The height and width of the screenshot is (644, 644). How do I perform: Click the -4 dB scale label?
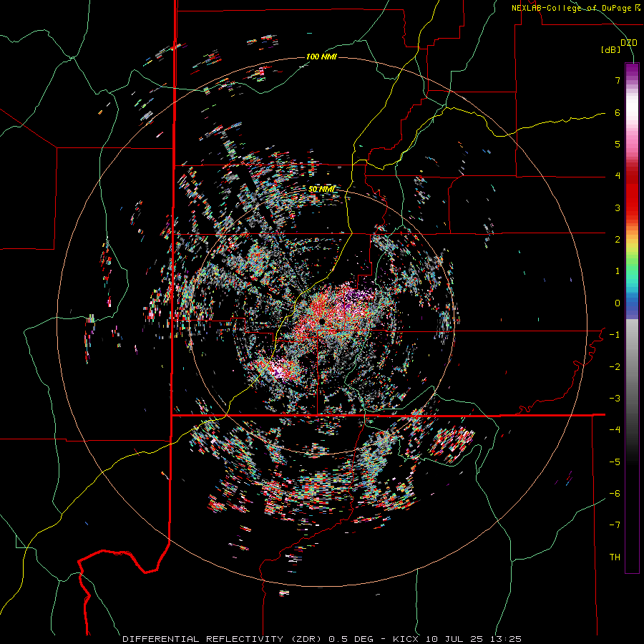click(x=615, y=430)
